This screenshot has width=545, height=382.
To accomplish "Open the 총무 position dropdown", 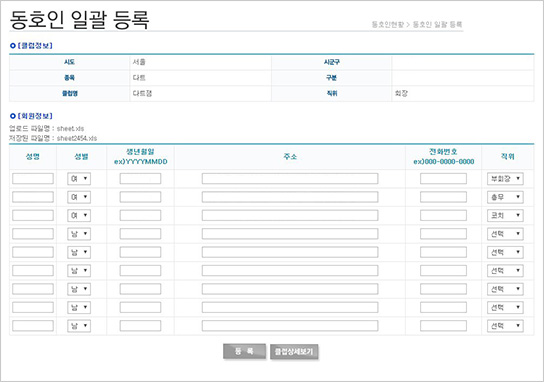I will pos(505,197).
